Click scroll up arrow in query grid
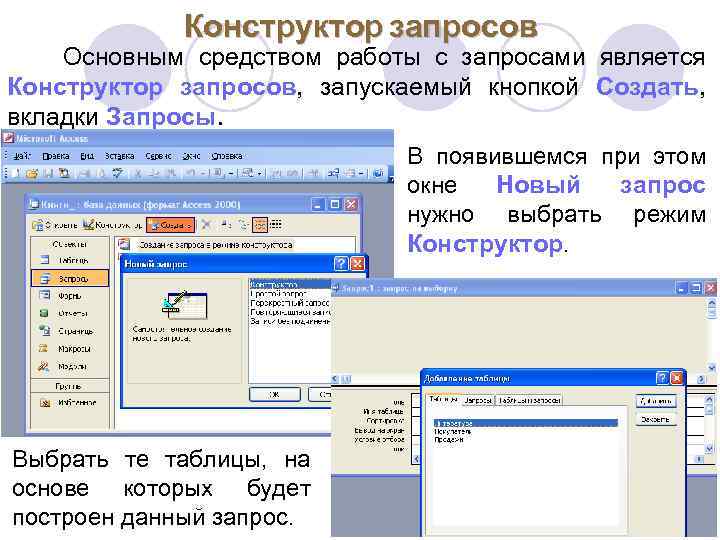This screenshot has width=720, height=540. click(x=709, y=400)
